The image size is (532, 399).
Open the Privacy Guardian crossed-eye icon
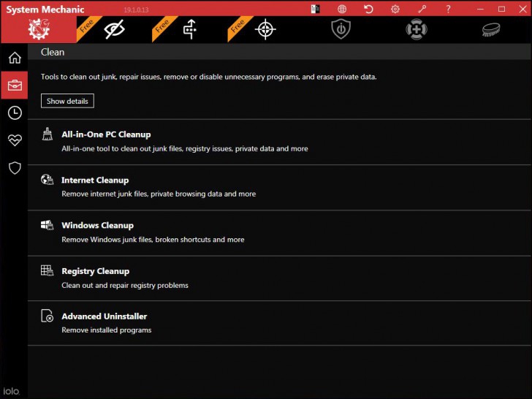pos(114,29)
